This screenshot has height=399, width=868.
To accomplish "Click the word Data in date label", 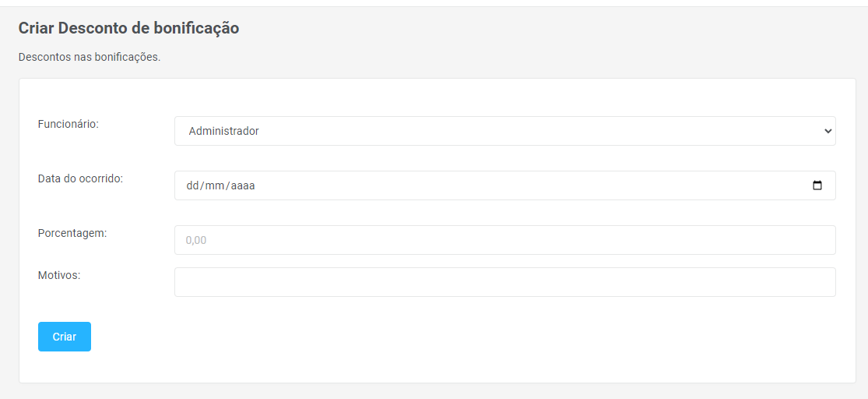I will coord(50,178).
